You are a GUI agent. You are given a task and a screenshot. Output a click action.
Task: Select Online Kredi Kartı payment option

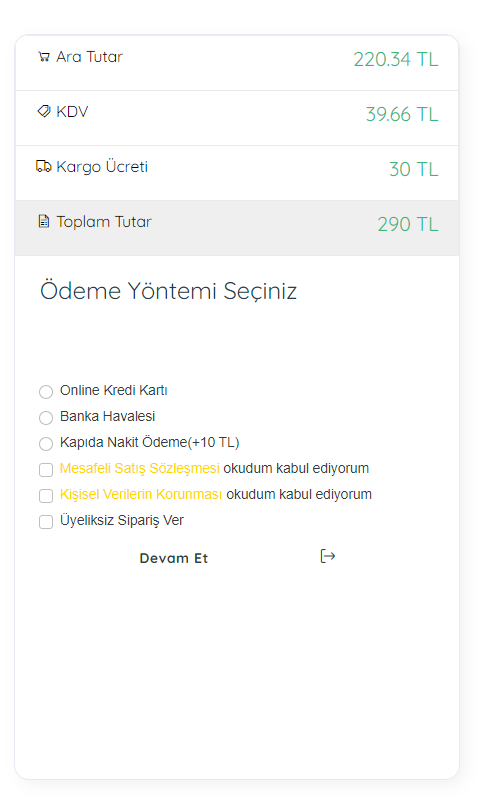click(46, 392)
